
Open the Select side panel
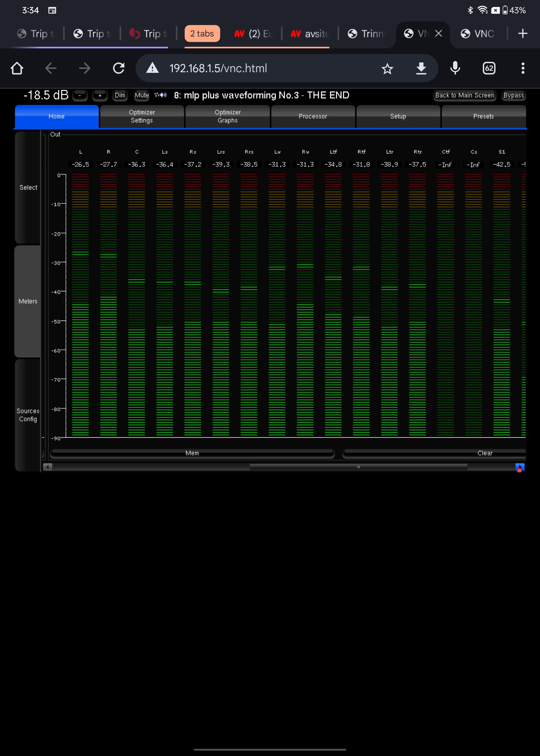point(28,187)
